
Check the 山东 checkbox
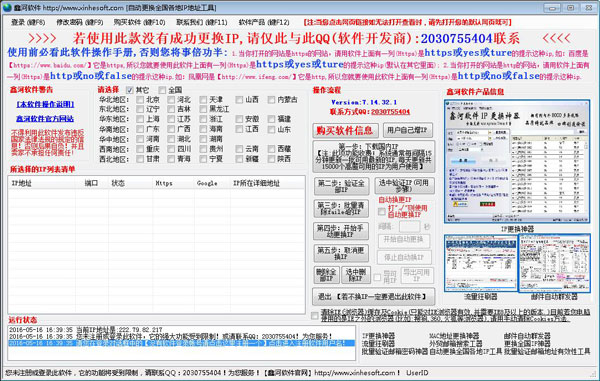point(271,129)
